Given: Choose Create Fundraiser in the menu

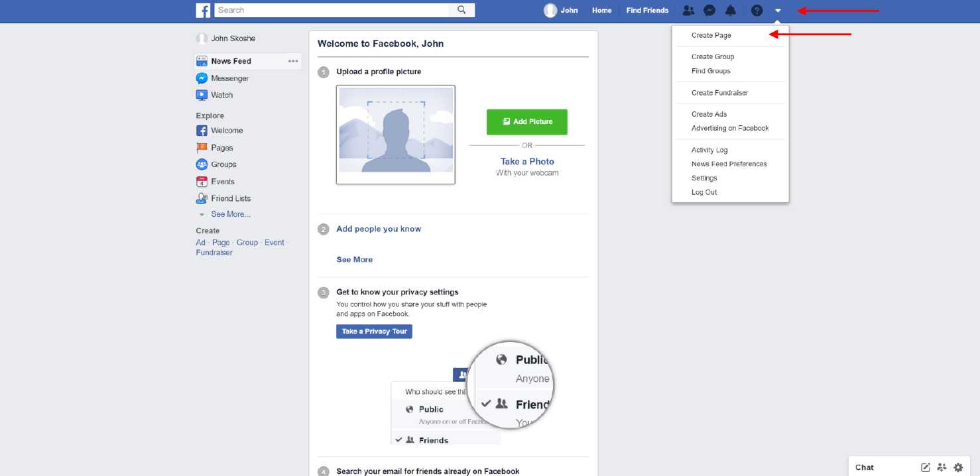Looking at the screenshot, I should click(x=719, y=93).
